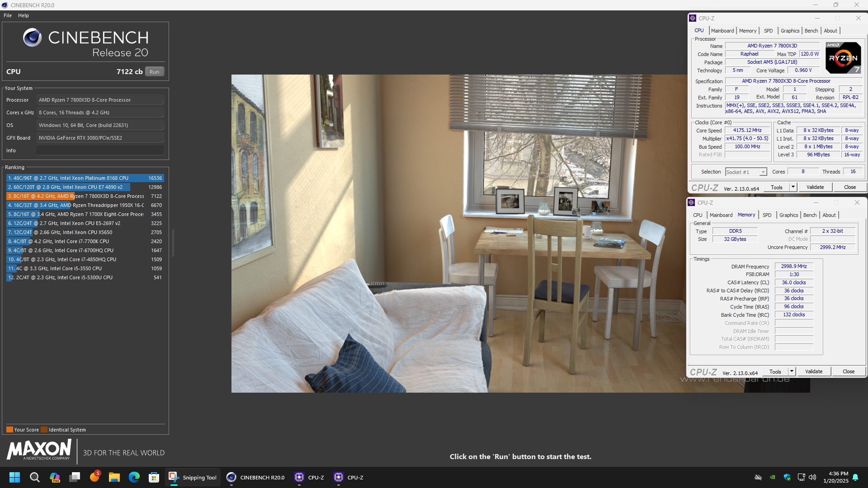The width and height of the screenshot is (868, 488).
Task: Click Validate in top CPU-Z window
Action: 815,187
